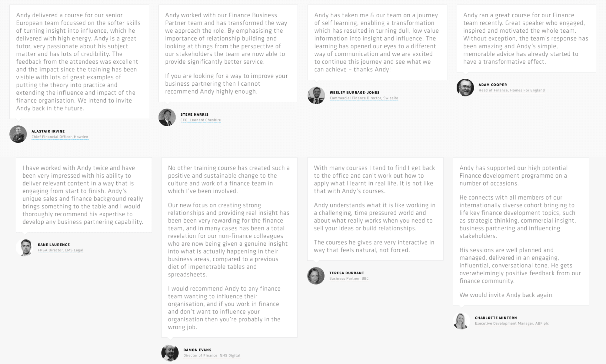The width and height of the screenshot is (606, 364).
Task: Click the Teresa Durrant name heading
Action: (x=347, y=273)
